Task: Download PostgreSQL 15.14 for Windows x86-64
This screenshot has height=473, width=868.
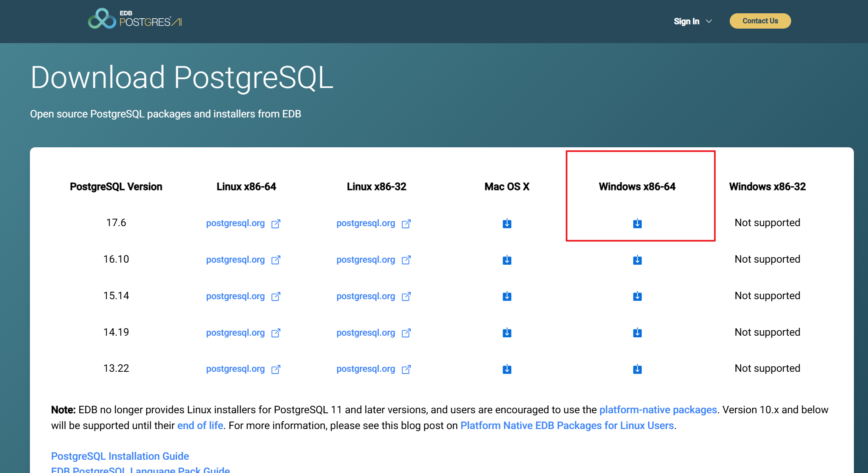Action: (637, 296)
